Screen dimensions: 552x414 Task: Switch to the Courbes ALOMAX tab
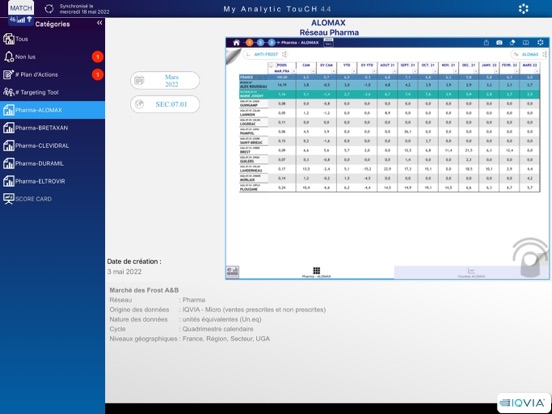coord(471,272)
